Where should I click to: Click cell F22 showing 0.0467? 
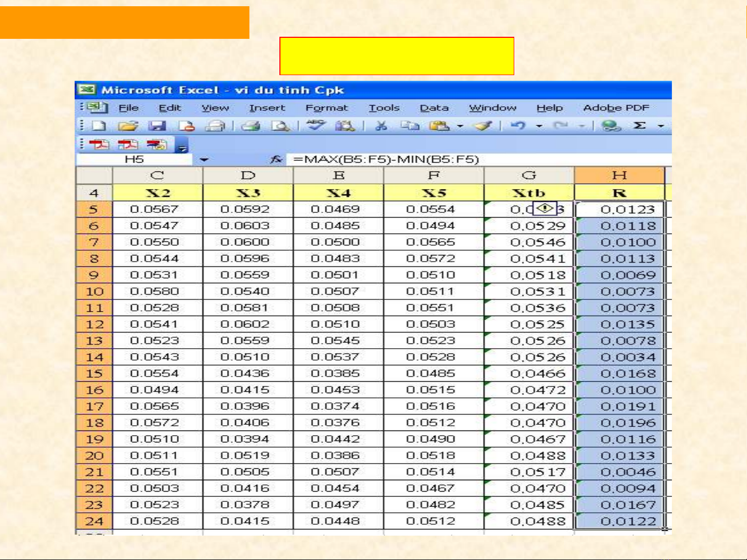pos(434,489)
